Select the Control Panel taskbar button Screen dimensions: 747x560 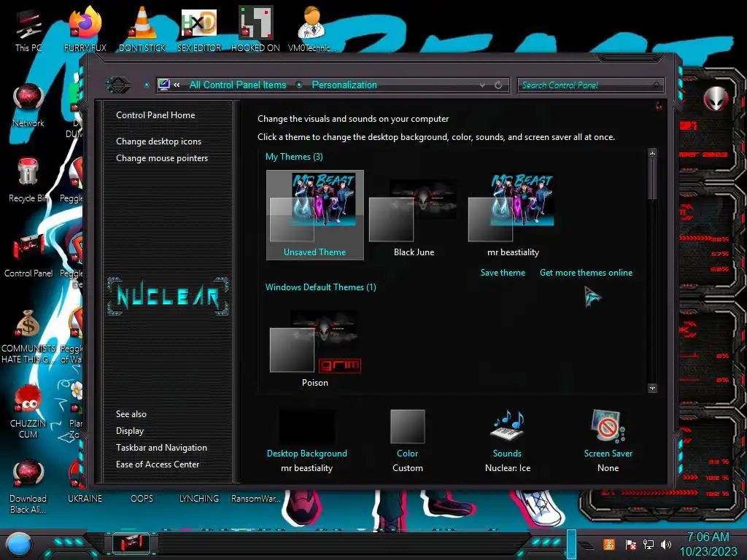pyautogui.click(x=131, y=542)
